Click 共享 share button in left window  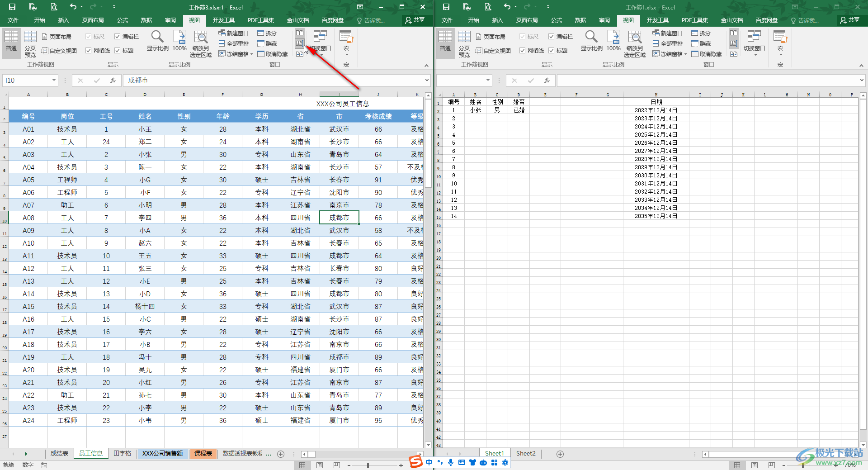(x=415, y=20)
